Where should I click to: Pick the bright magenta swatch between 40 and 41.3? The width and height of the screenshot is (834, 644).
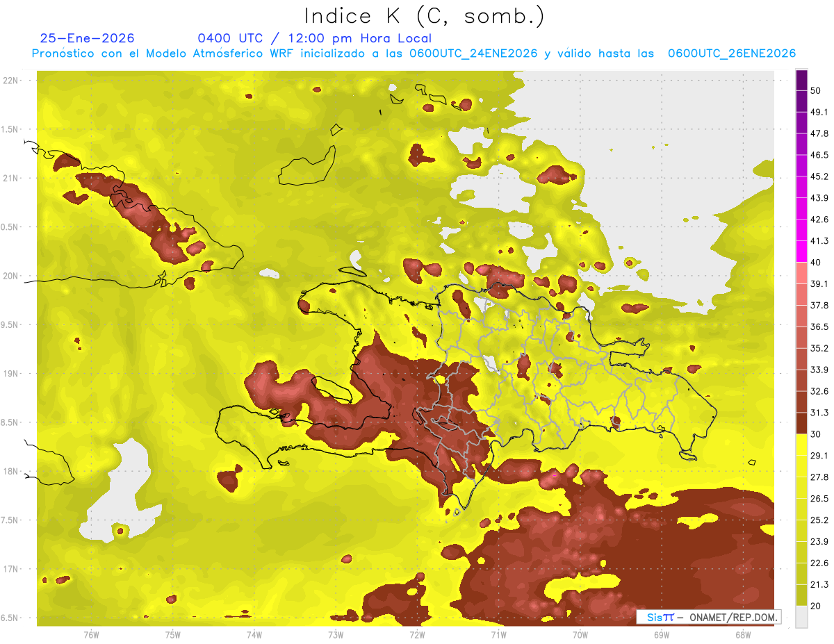(x=801, y=251)
